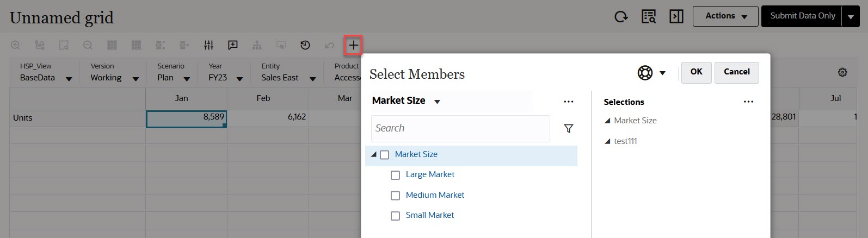Open the Selections pane ellipsis menu
The image size is (868, 238).
pos(748,102)
